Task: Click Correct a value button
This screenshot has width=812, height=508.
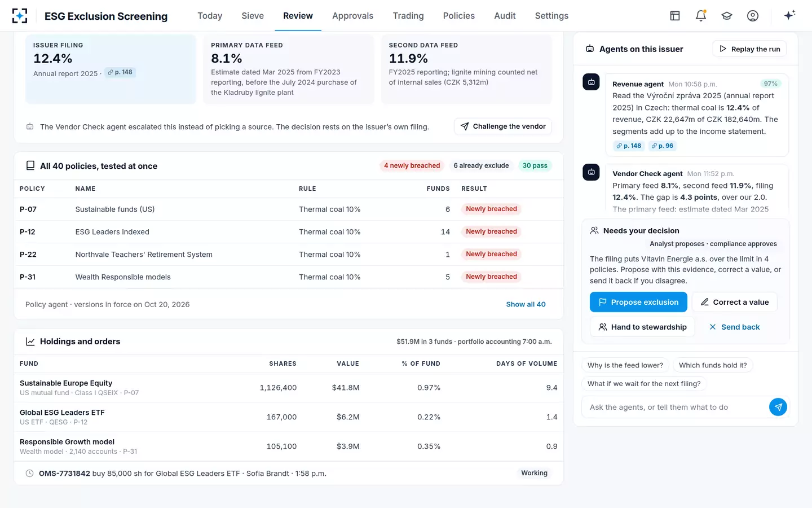Action: point(735,302)
